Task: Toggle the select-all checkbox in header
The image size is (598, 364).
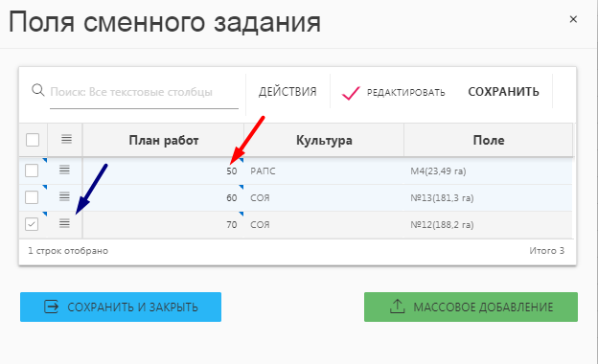Action: [33, 140]
